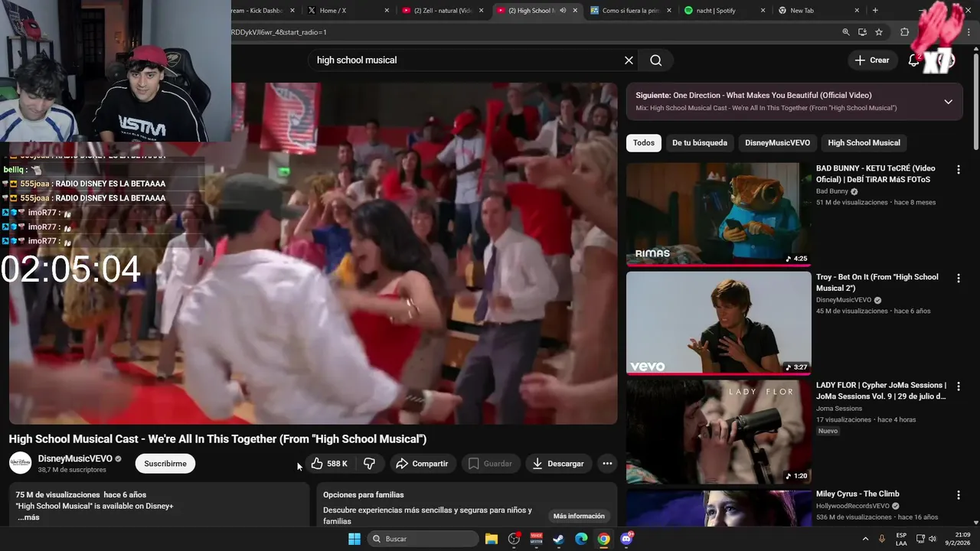Close the Home / X tab
The image size is (980, 551).
click(x=387, y=11)
